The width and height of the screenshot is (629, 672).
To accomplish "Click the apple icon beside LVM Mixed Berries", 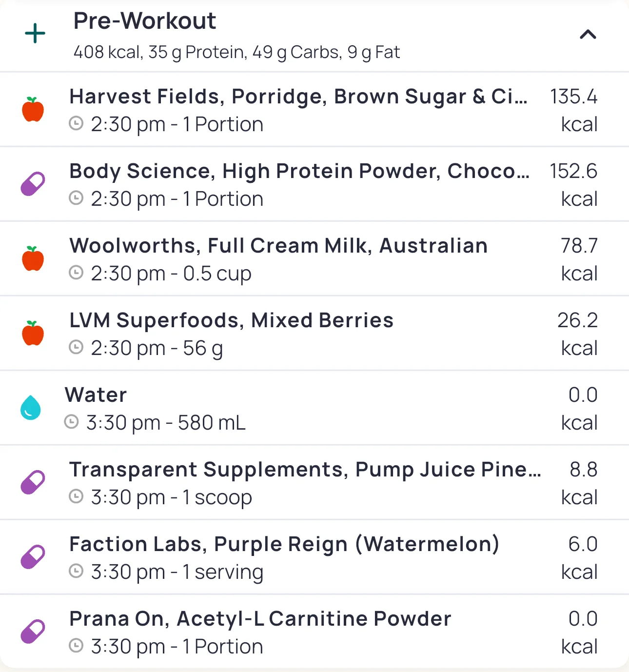I will point(33,333).
